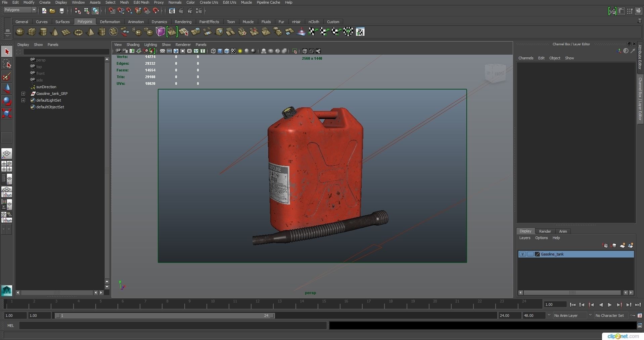Choose the Paint Selection tool
The height and width of the screenshot is (340, 644).
click(7, 76)
